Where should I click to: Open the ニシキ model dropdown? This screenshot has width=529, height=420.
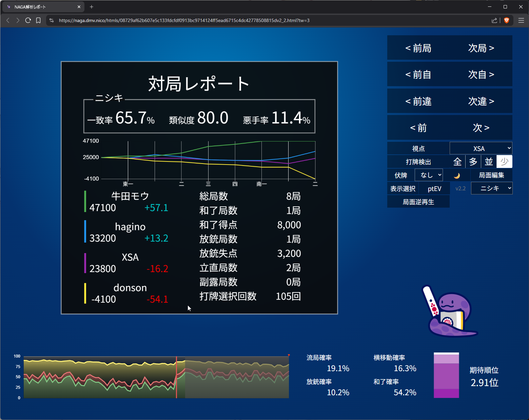491,188
